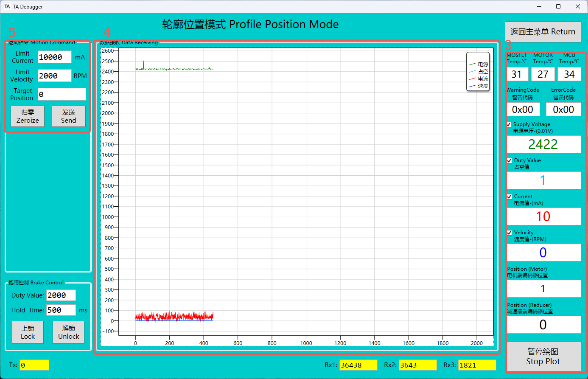Click the red current trace in plot
Viewport: 588px width, 379px height.
174,316
